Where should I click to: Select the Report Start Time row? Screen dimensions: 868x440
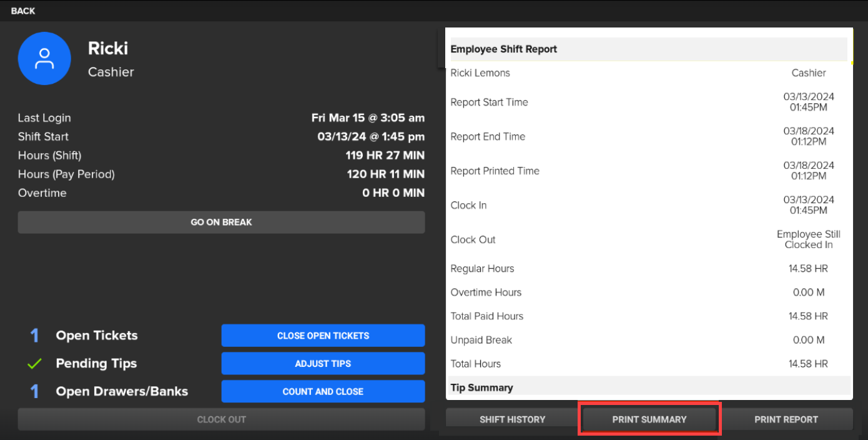point(648,102)
